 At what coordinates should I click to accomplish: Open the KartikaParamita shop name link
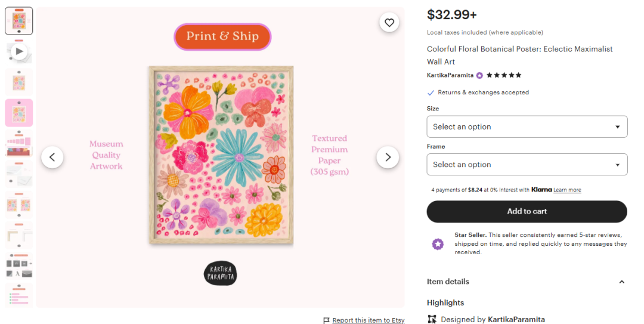(x=450, y=75)
